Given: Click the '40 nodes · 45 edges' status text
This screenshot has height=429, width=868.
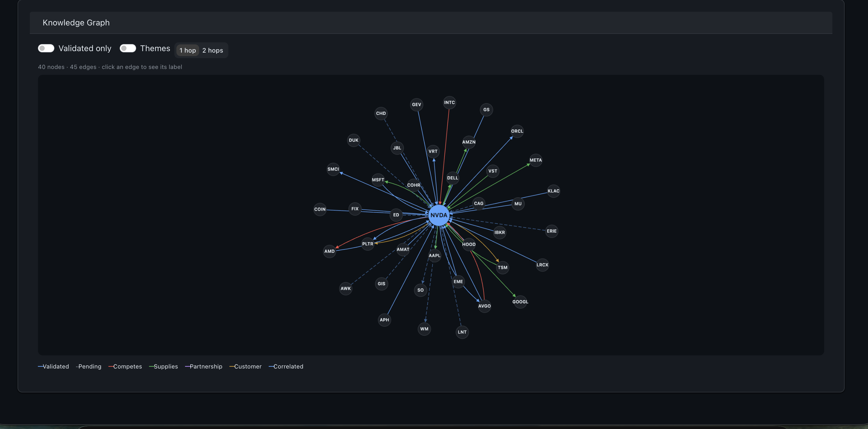Looking at the screenshot, I should point(67,67).
